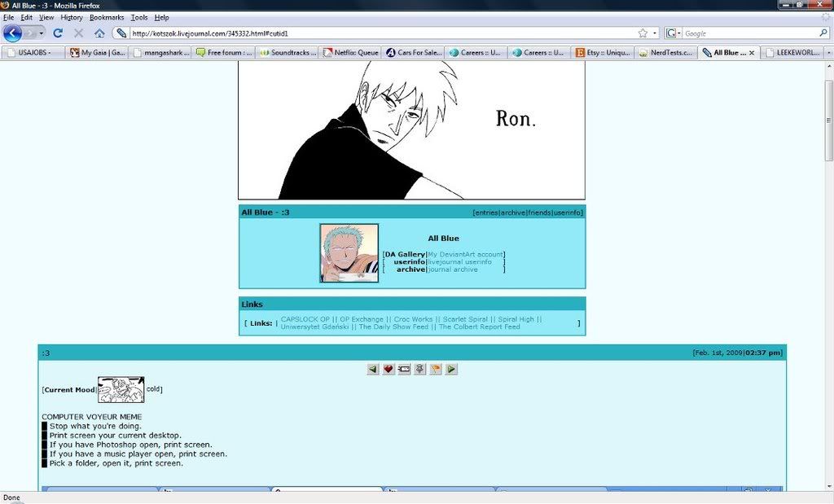834x504 pixels.
Task: Click the track this entry pin icon
Action: click(419, 369)
